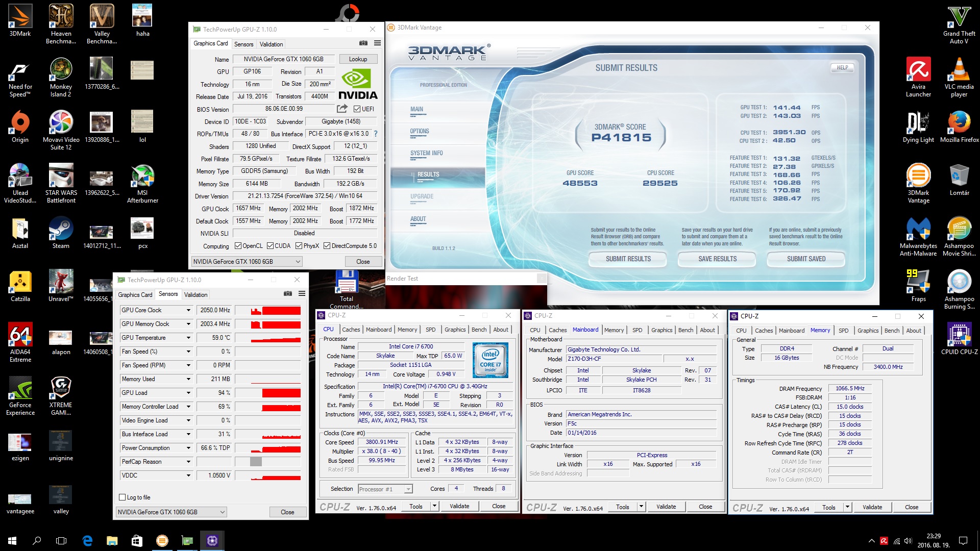Open File Explorer from the taskbar

click(x=112, y=540)
